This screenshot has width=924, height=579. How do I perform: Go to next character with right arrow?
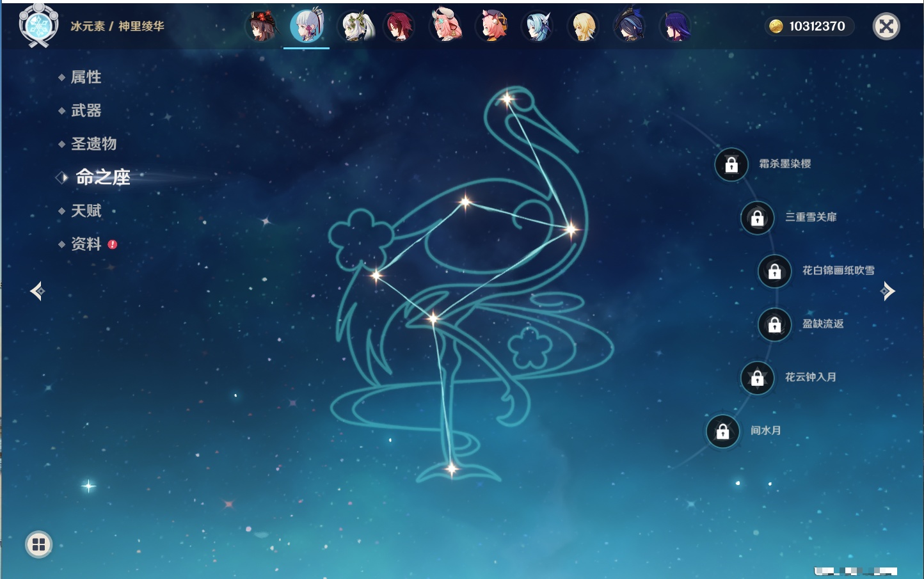tap(888, 291)
